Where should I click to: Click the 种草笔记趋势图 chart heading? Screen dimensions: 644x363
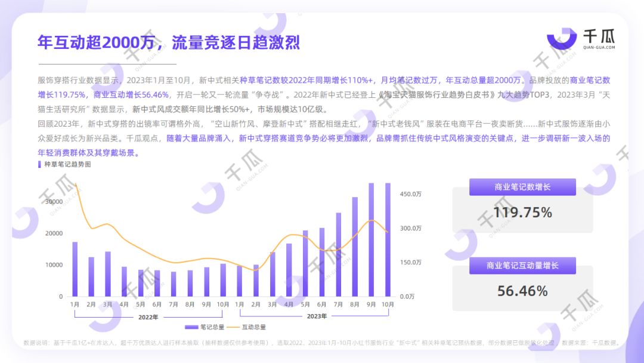coord(67,164)
